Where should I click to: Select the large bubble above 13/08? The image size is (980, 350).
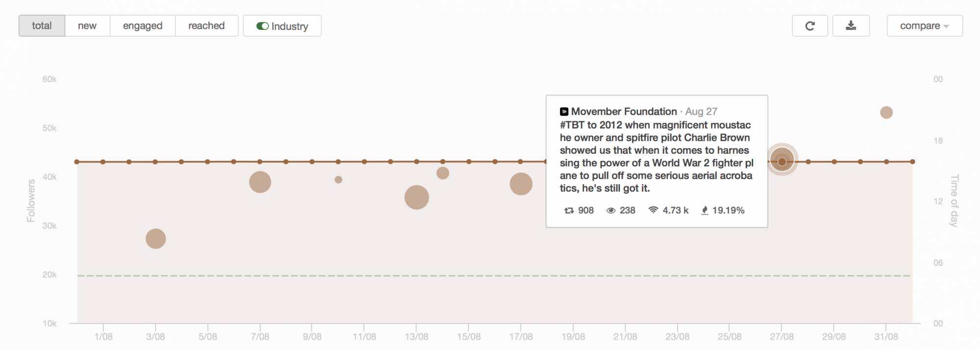416,197
